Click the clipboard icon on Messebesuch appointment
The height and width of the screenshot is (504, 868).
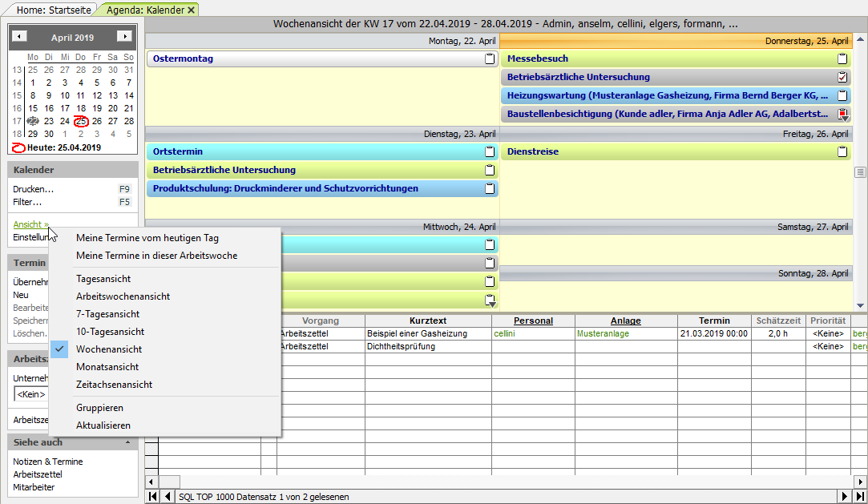(x=842, y=58)
